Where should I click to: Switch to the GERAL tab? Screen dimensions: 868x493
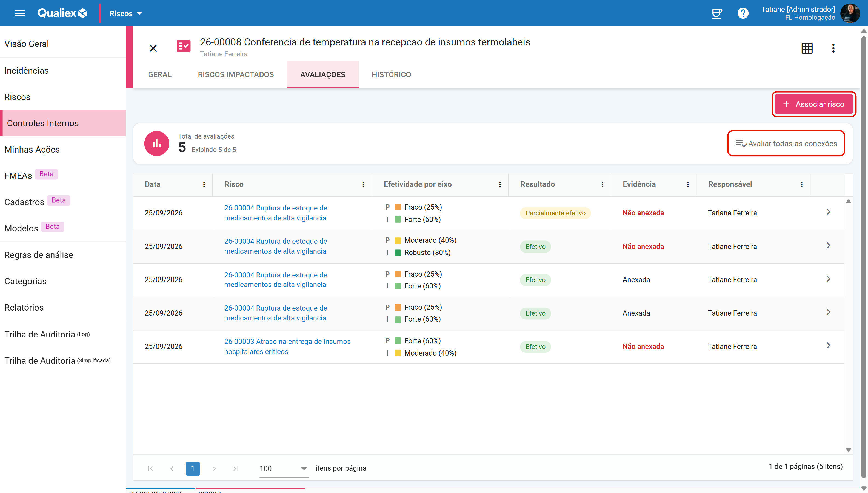(159, 74)
